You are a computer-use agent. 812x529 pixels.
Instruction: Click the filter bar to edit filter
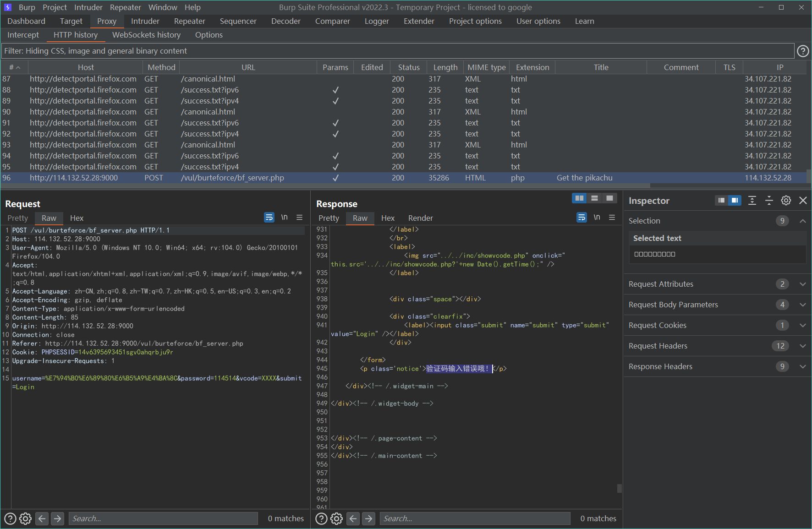click(398, 51)
